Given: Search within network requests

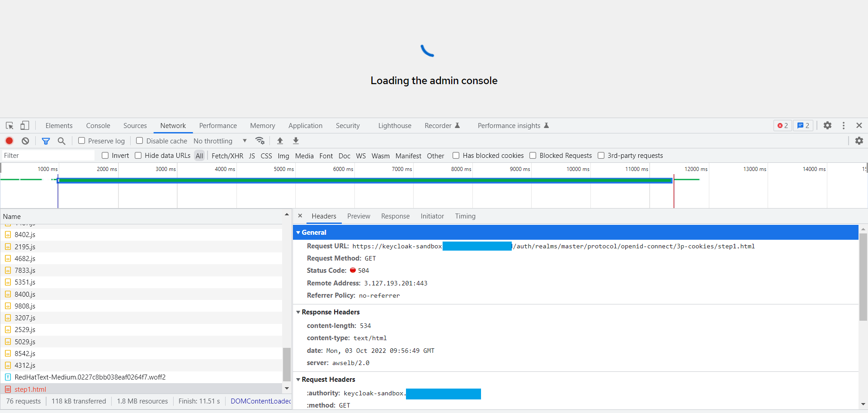Looking at the screenshot, I should 62,141.
